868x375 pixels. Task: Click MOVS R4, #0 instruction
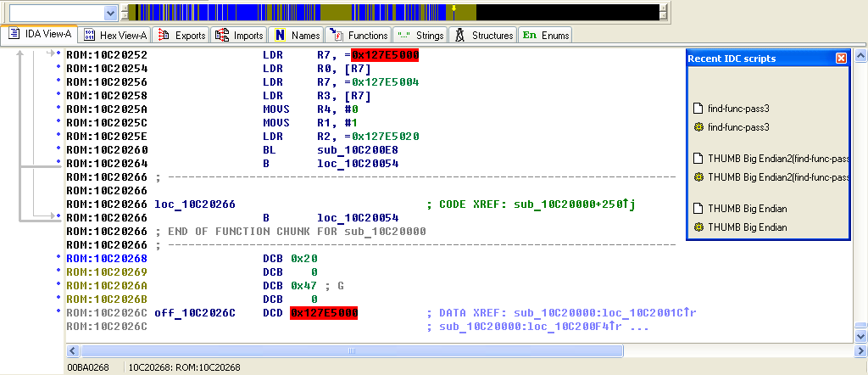pyautogui.click(x=310, y=109)
